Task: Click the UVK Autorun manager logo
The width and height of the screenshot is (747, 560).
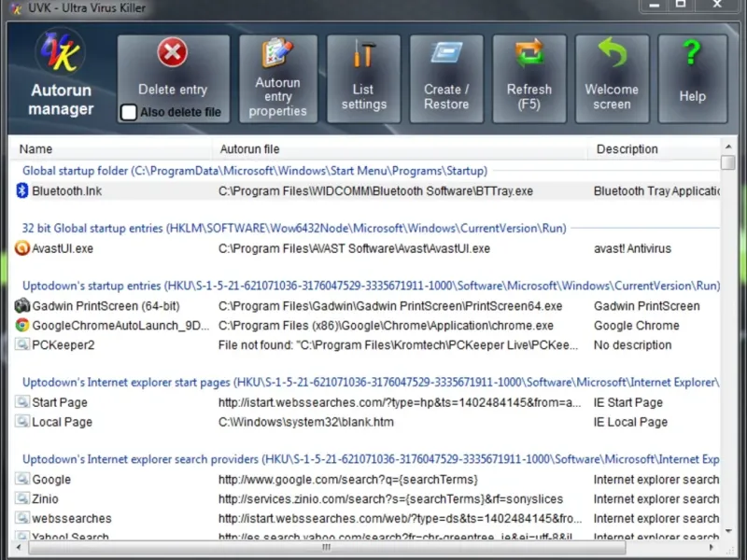Action: pyautogui.click(x=61, y=52)
